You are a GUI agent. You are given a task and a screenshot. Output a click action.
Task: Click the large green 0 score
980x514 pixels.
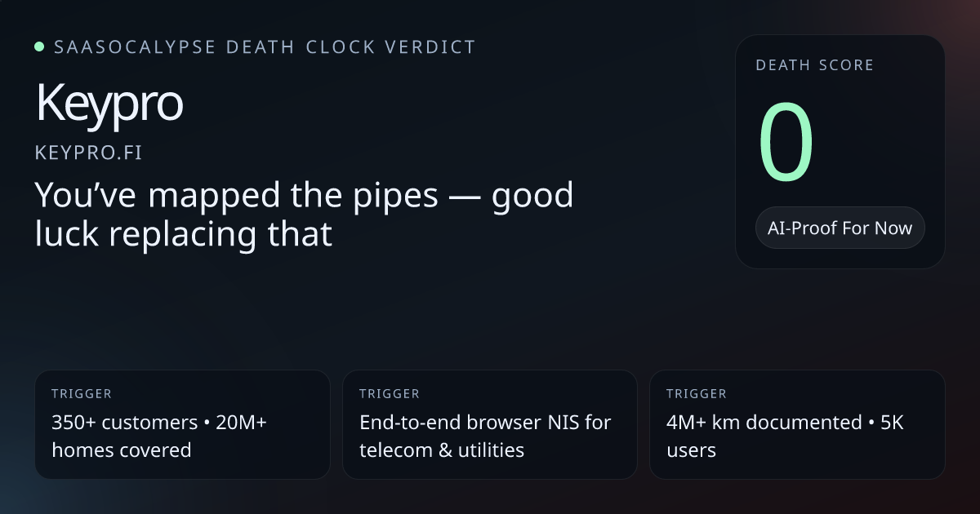pos(786,143)
